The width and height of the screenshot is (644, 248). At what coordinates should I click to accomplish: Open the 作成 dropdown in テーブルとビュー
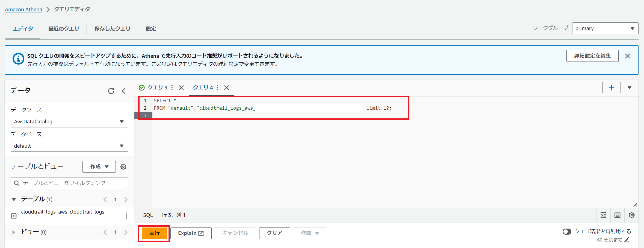tap(99, 167)
